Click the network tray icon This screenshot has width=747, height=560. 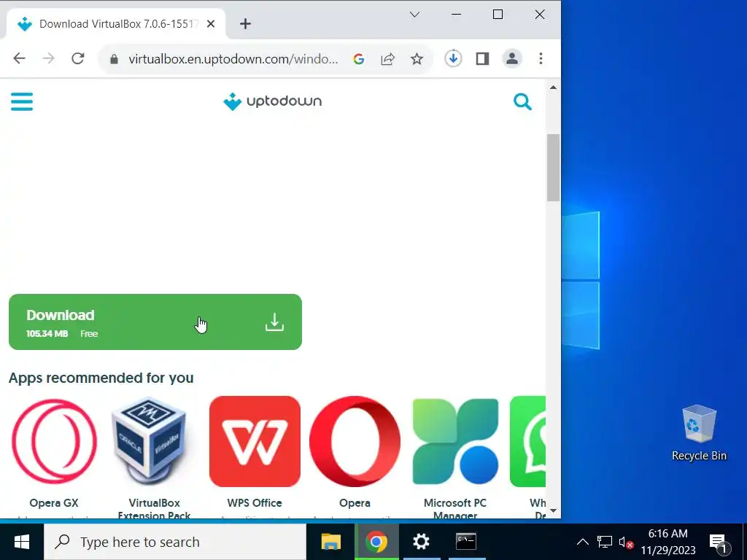point(605,542)
